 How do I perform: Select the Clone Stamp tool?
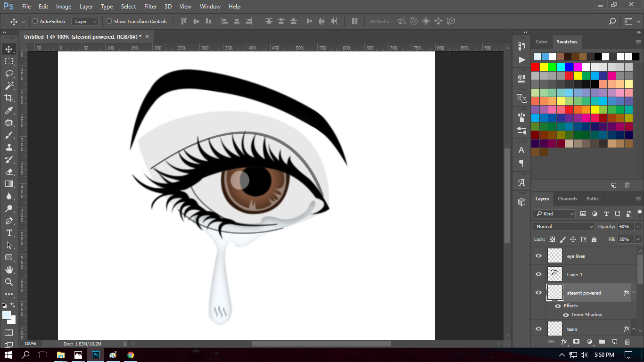(x=9, y=147)
